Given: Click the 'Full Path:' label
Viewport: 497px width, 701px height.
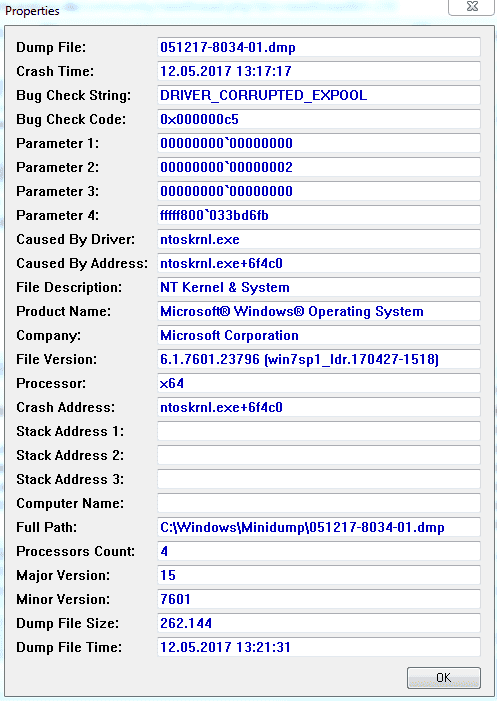Looking at the screenshot, I should tap(46, 527).
